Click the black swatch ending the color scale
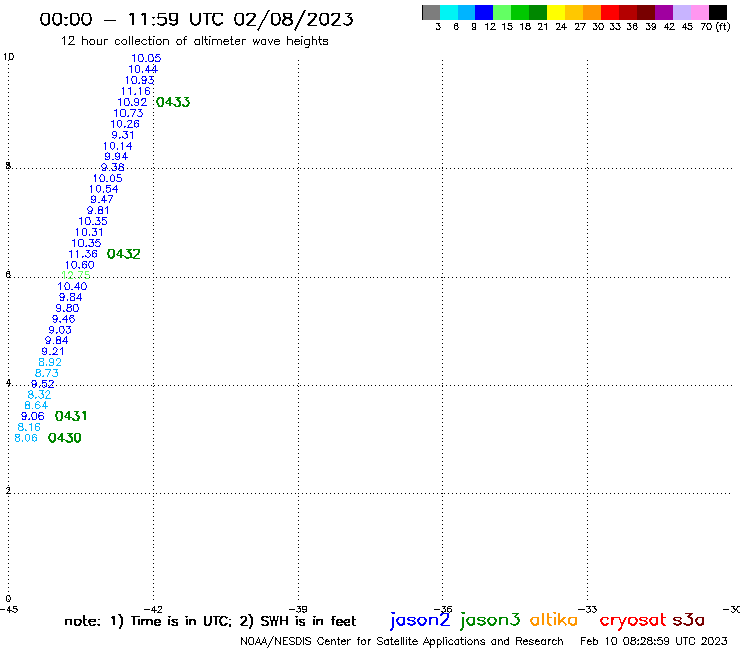 (718, 12)
